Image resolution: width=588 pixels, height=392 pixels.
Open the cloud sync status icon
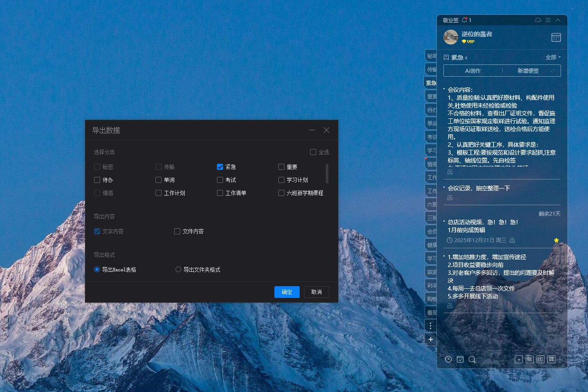click(x=538, y=20)
